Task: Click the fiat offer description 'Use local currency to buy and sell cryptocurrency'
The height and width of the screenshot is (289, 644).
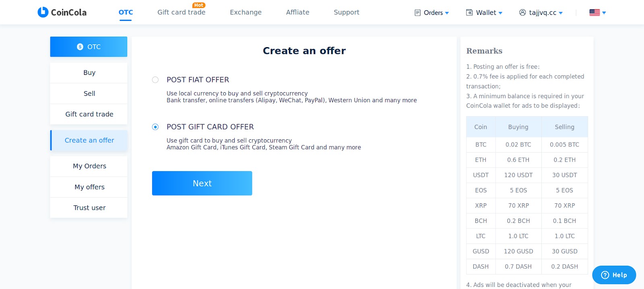Action: coord(237,93)
